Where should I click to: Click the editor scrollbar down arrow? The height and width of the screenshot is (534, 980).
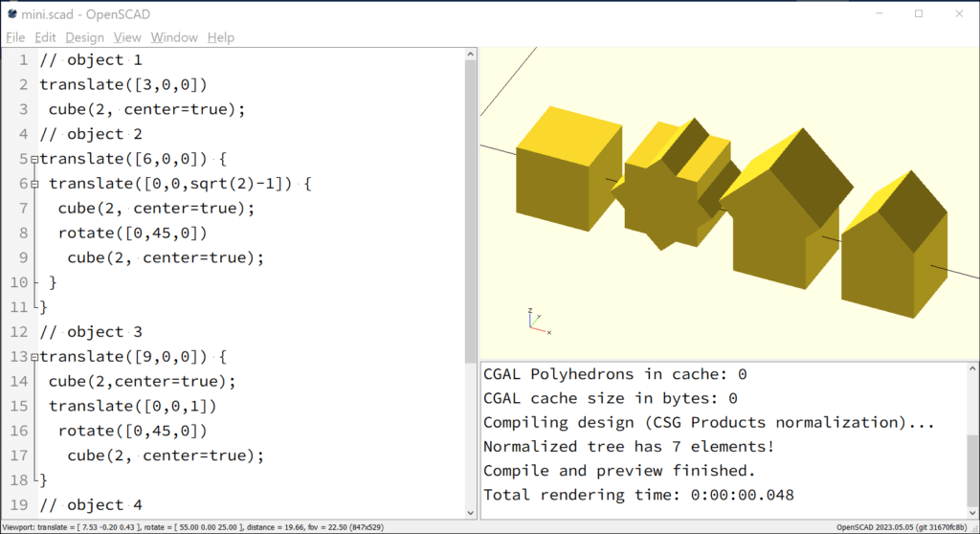471,513
